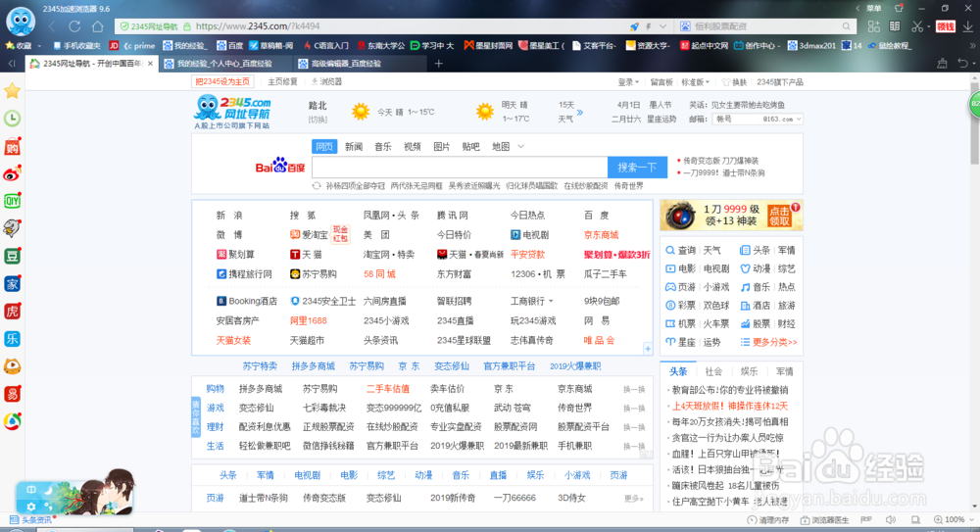Screen dimensions: 980x532
Task: Open favorites star in left sidebar
Action: (x=12, y=91)
